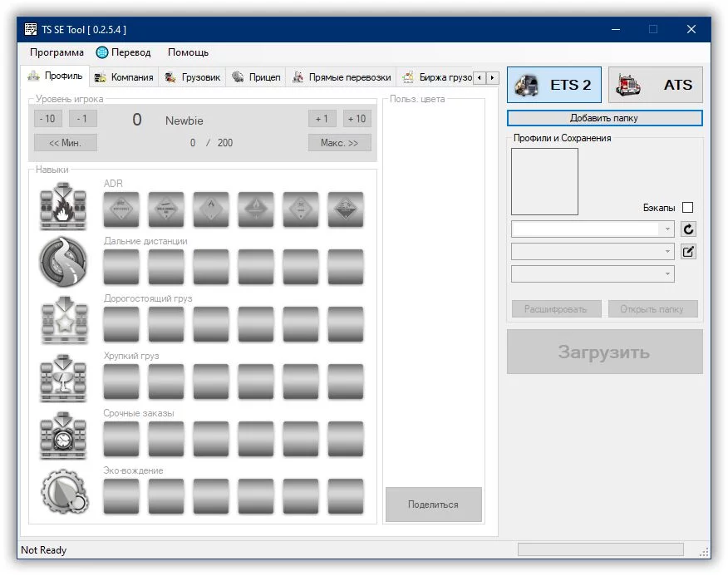This screenshot has width=728, height=576.
Task: Open the Перевод menu
Action: (124, 52)
